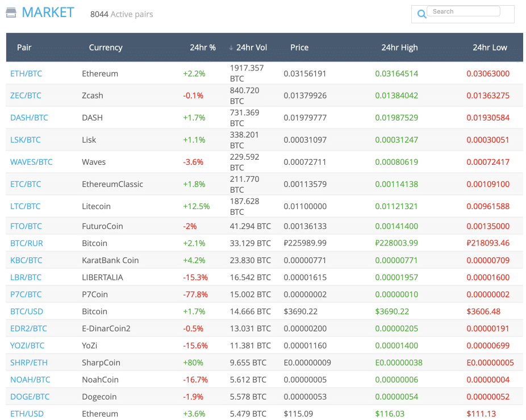
Task: Sort by Currency column header
Action: point(106,47)
